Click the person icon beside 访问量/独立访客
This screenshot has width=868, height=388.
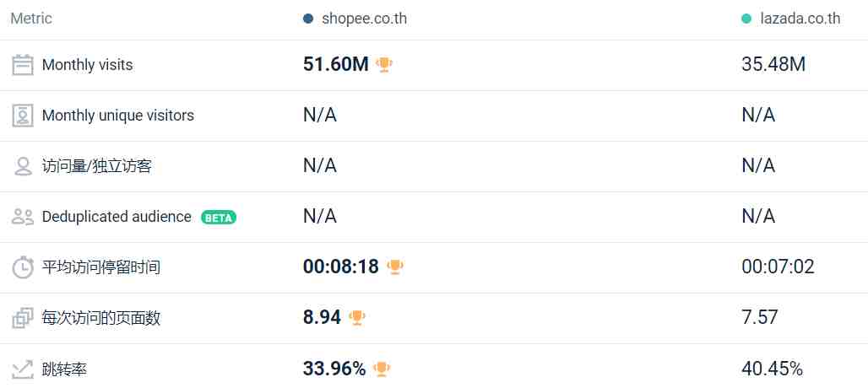[23, 166]
